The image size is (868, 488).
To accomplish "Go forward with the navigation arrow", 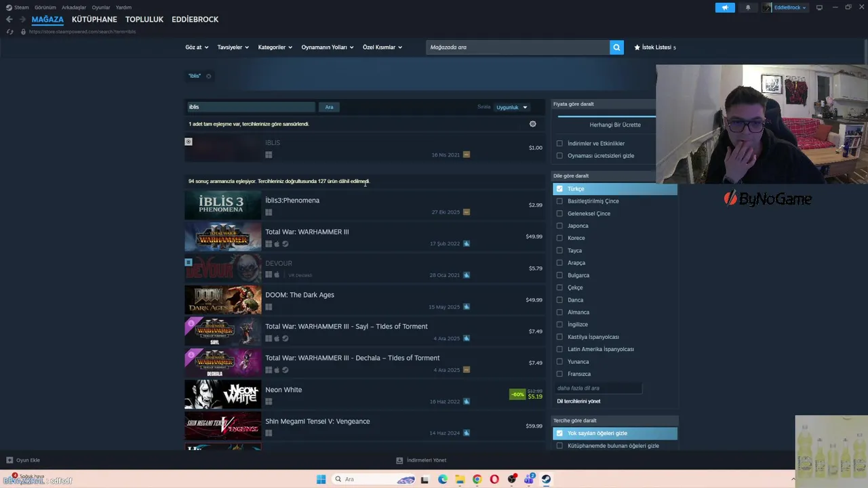I will pos(22,20).
